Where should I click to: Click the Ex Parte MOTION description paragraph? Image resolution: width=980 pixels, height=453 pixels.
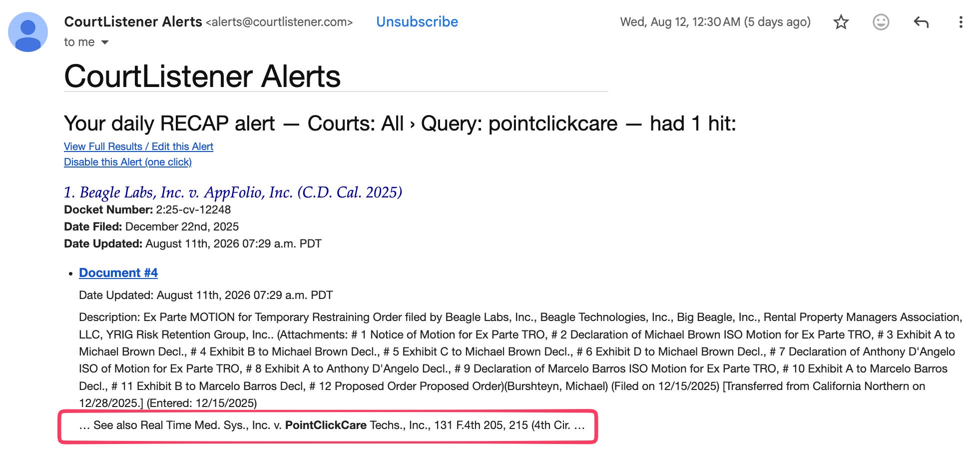520,360
